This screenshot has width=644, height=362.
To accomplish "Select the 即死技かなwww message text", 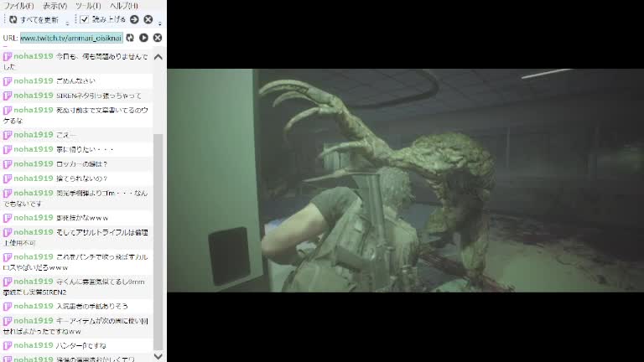I will 82,218.
